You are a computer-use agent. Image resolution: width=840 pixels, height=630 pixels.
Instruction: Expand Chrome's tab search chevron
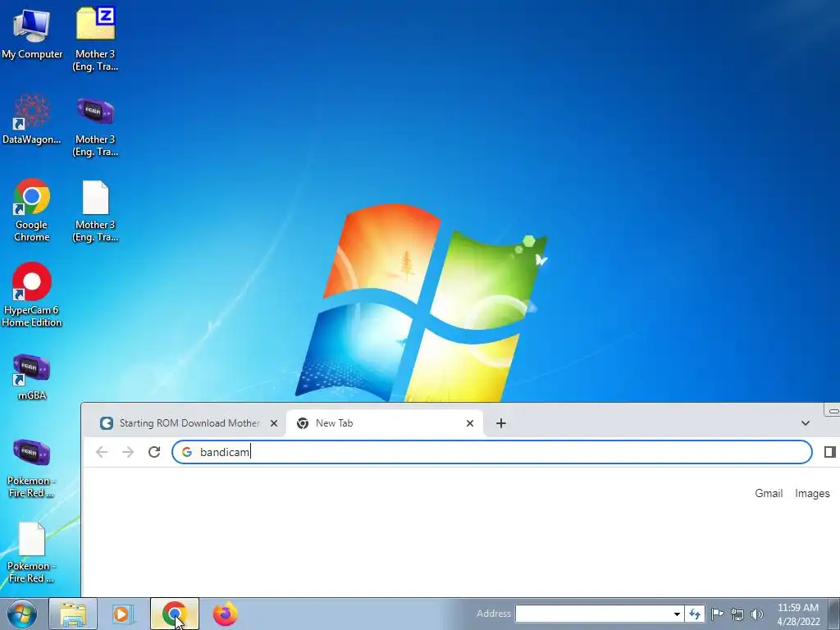point(806,423)
